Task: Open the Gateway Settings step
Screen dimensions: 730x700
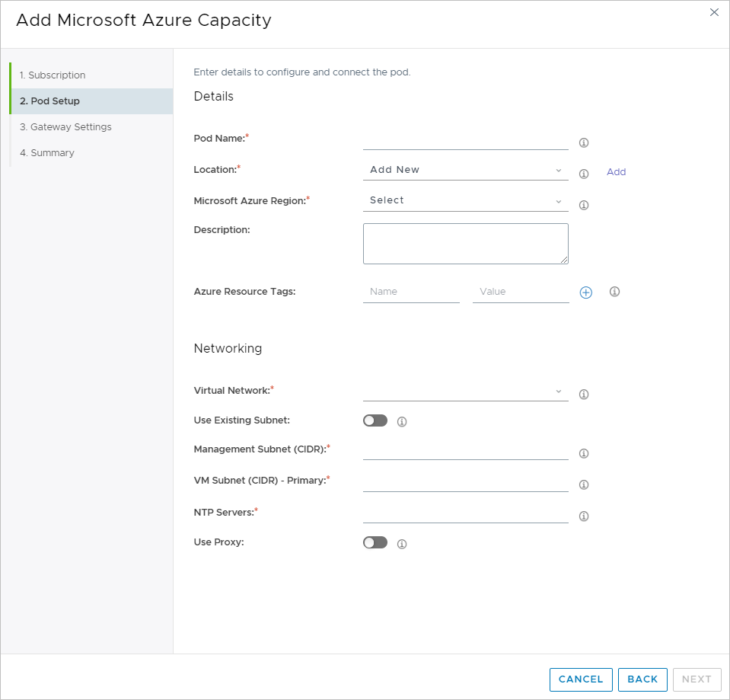Action: pyautogui.click(x=91, y=126)
